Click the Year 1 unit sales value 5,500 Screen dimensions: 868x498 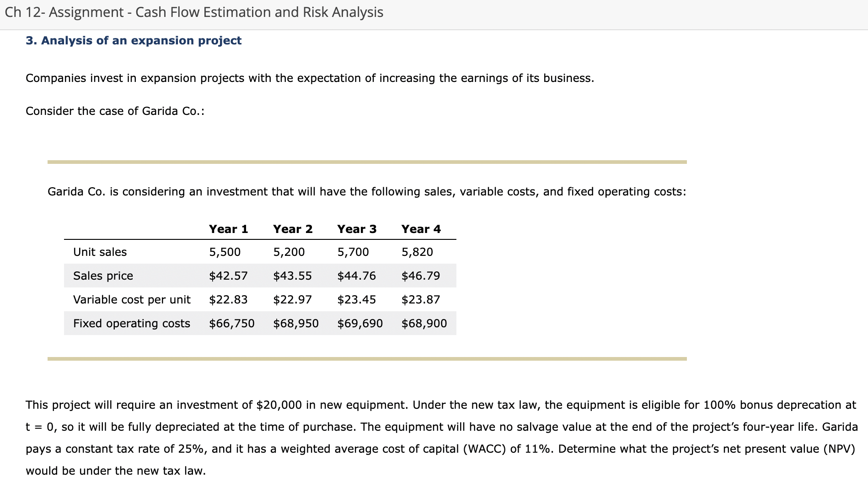(226, 252)
